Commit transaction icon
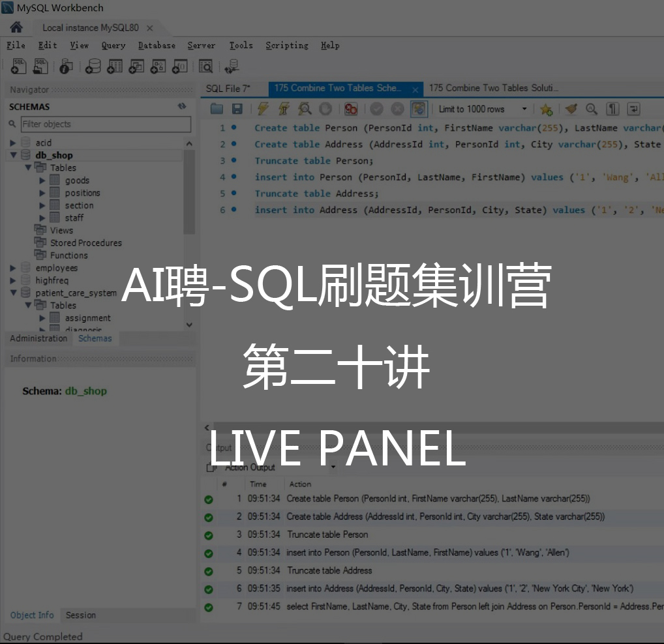This screenshot has height=644, width=664. [x=376, y=109]
